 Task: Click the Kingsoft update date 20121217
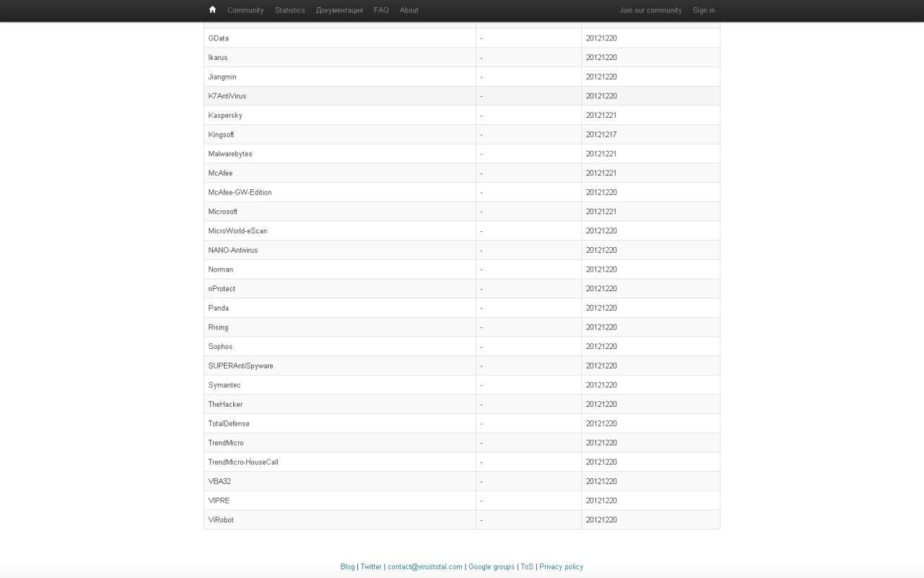pyautogui.click(x=601, y=134)
